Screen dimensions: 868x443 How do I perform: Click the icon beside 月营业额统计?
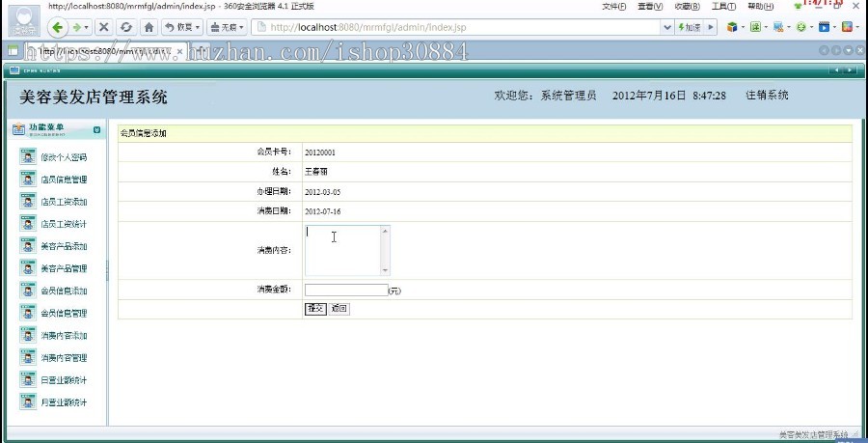(28, 402)
